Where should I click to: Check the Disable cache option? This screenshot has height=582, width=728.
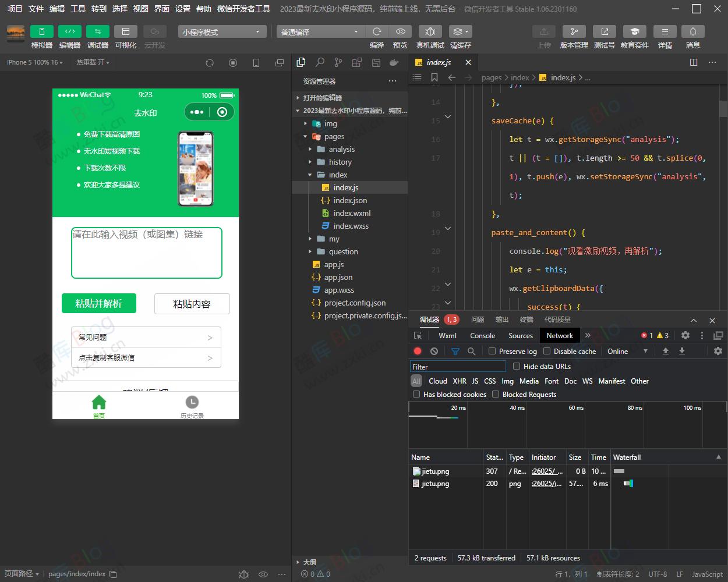(x=547, y=351)
